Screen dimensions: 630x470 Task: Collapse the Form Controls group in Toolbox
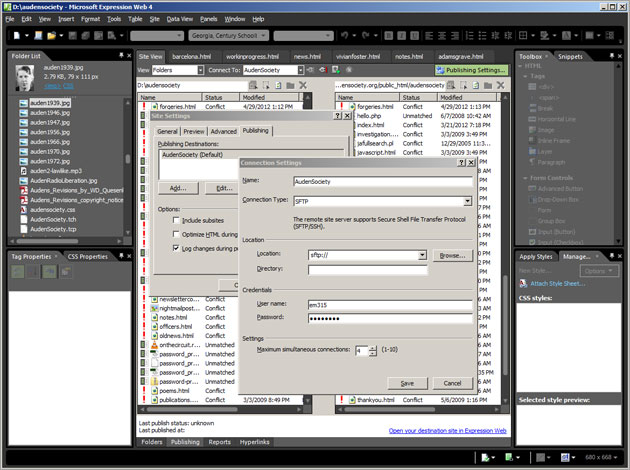coord(526,178)
